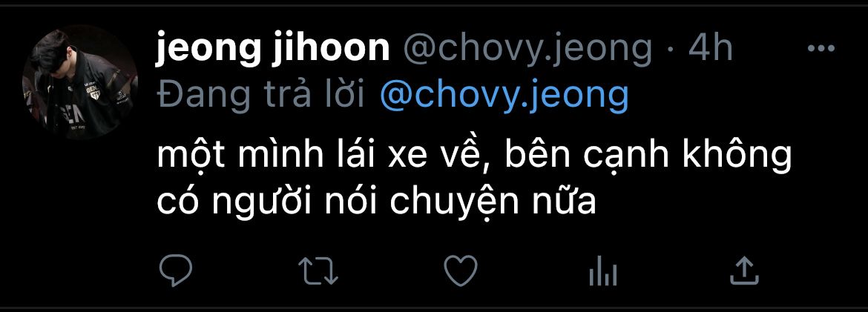The height and width of the screenshot is (312, 868).
Task: Open the three-dot more options menu
Action: (821, 49)
